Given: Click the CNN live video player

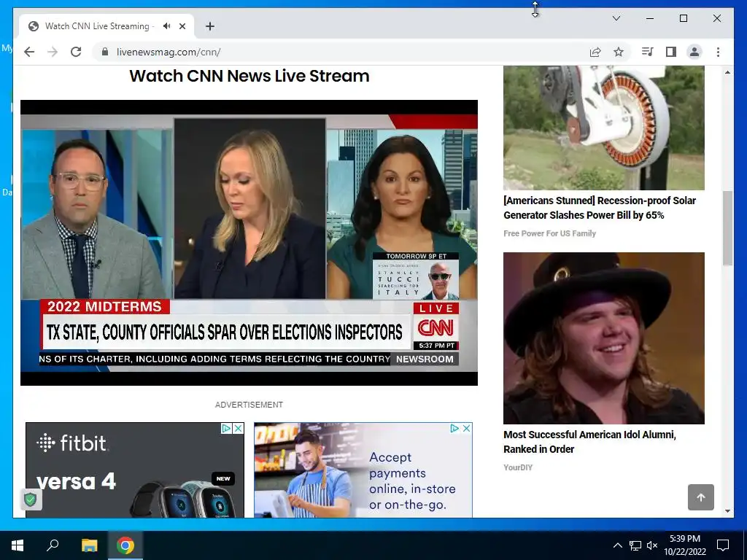Looking at the screenshot, I should pos(249,242).
